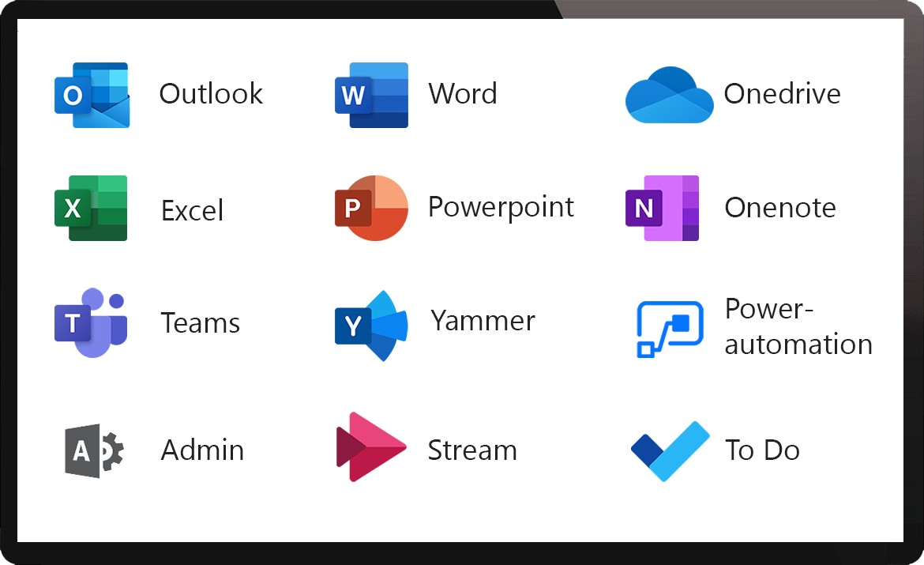Open the Power-automation flow icon

[667, 327]
